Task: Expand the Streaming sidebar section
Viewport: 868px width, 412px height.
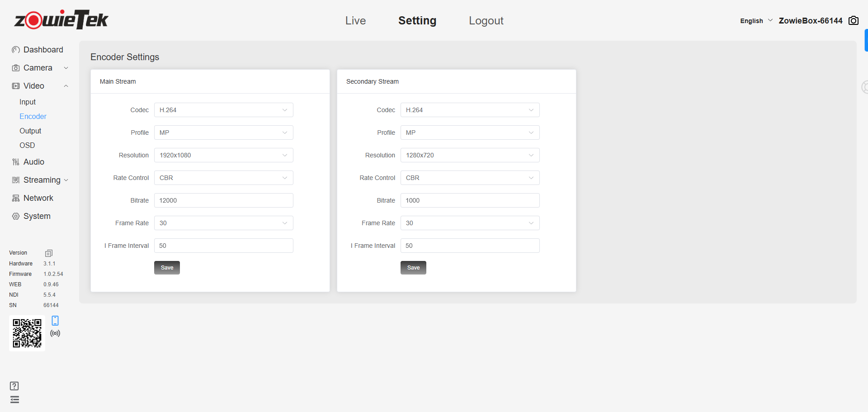Action: [40, 180]
